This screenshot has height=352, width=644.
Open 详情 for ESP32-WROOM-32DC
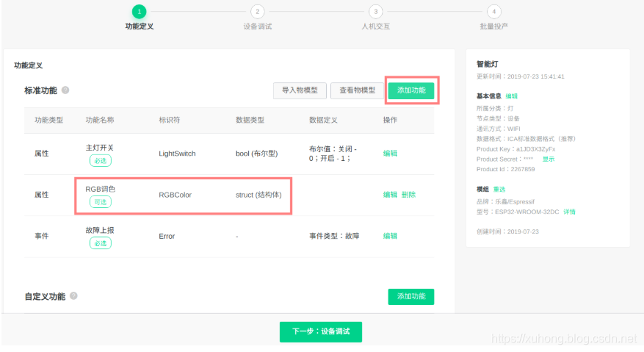pos(569,212)
